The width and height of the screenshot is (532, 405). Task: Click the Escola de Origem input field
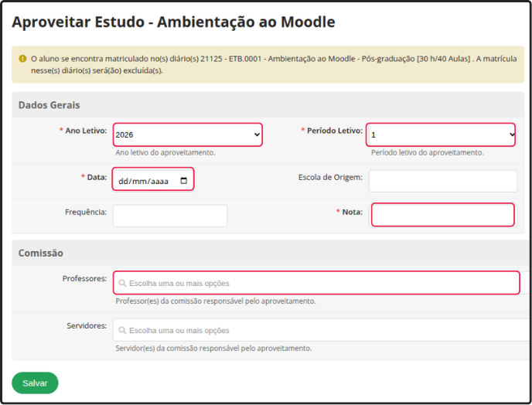coord(443,181)
